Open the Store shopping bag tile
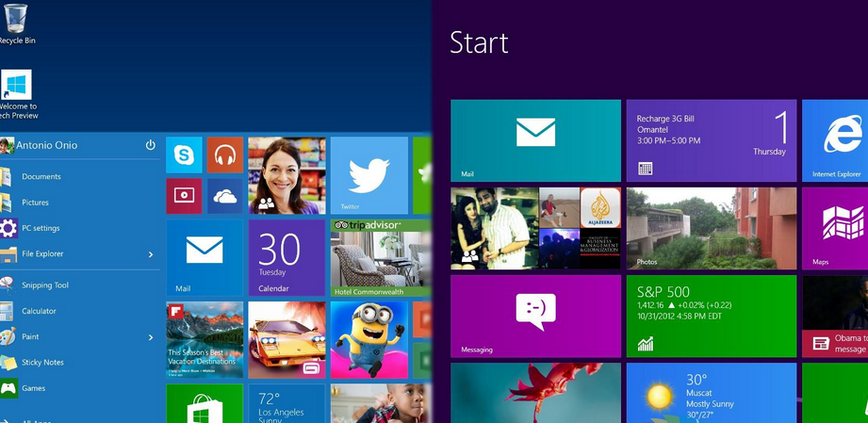Image resolution: width=868 pixels, height=423 pixels. tap(205, 403)
